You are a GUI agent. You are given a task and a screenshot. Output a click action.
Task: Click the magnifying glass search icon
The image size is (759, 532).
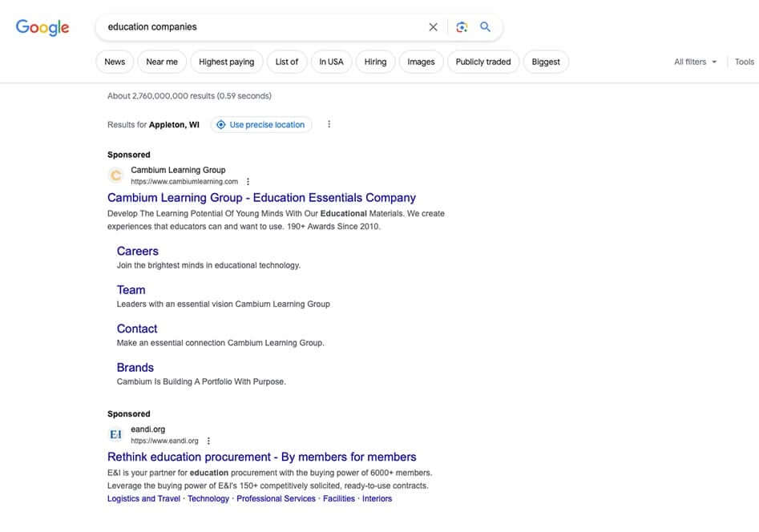[485, 27]
